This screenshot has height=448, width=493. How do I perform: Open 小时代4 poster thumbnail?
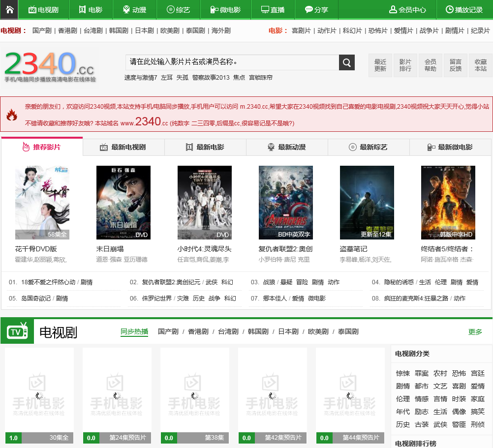click(x=205, y=203)
